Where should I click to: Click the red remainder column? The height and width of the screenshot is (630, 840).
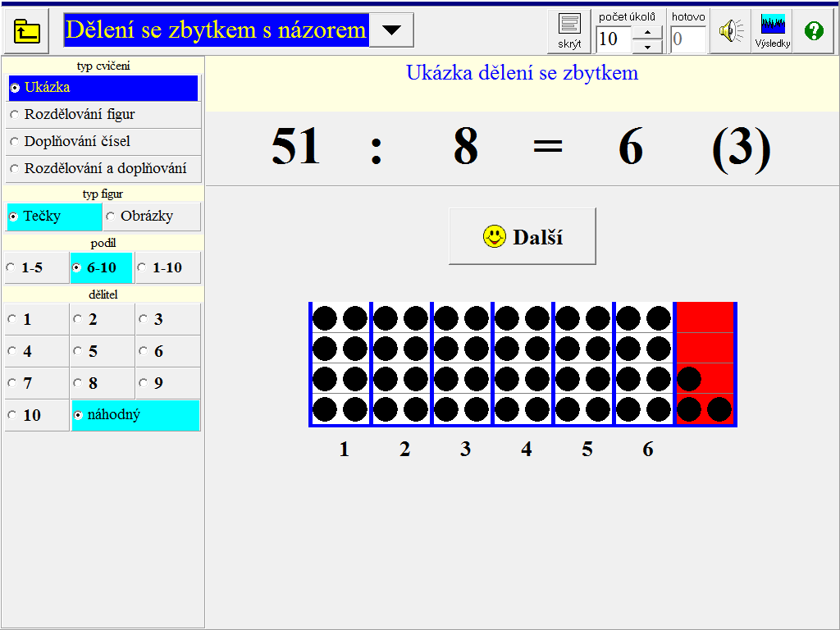pyautogui.click(x=705, y=364)
